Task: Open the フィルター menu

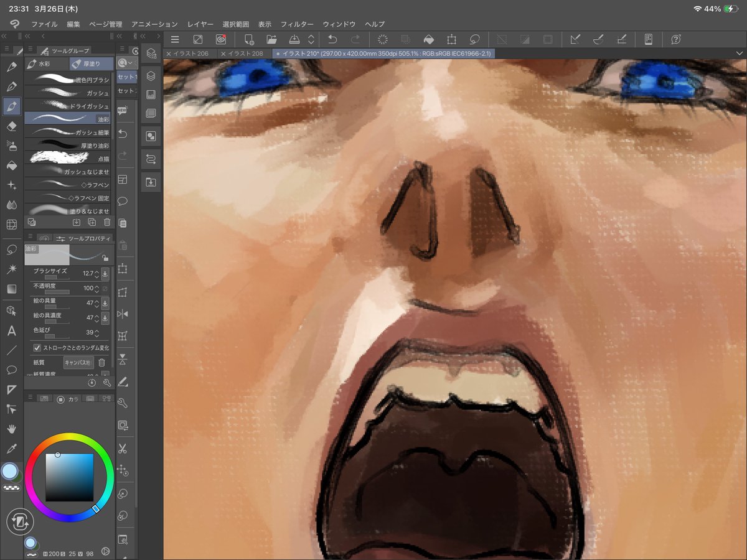Action: click(x=297, y=24)
